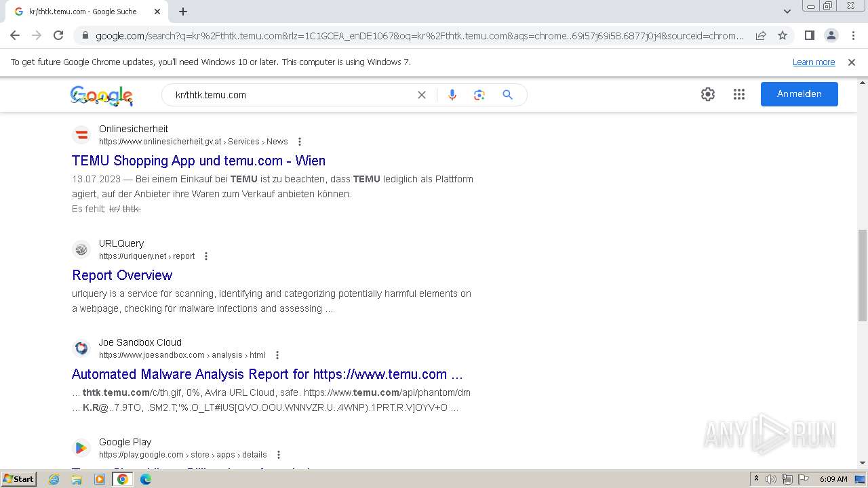The width and height of the screenshot is (868, 488).
Task: Launch Internet Explorer from taskbar
Action: pyautogui.click(x=54, y=479)
